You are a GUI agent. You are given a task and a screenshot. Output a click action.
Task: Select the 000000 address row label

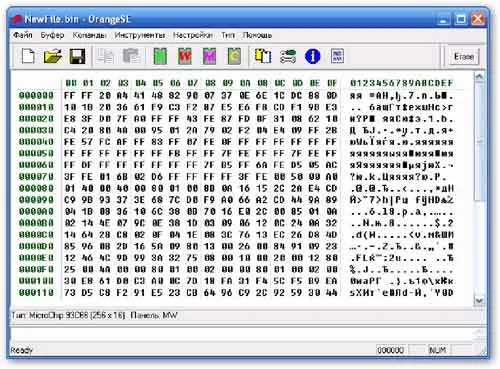pyautogui.click(x=36, y=96)
